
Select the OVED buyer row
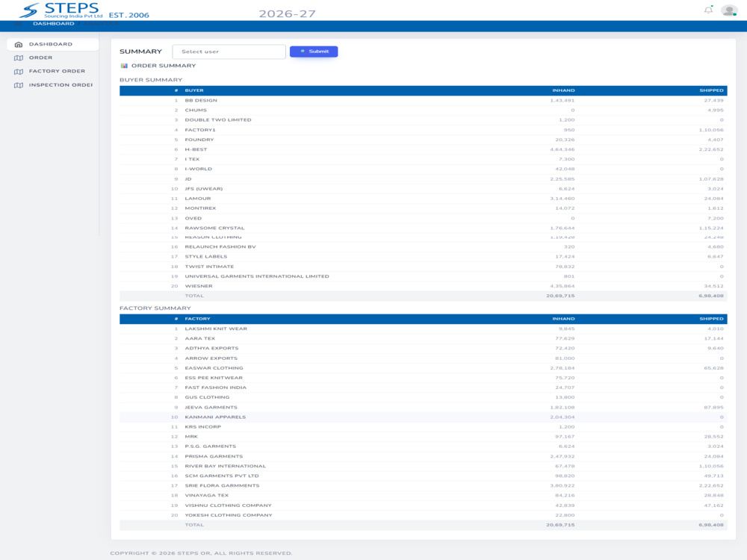(423, 218)
